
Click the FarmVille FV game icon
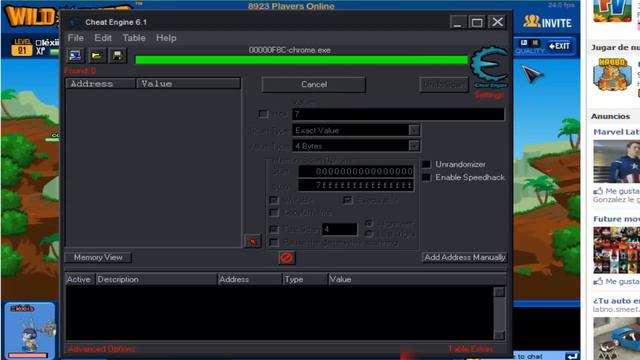[612, 11]
